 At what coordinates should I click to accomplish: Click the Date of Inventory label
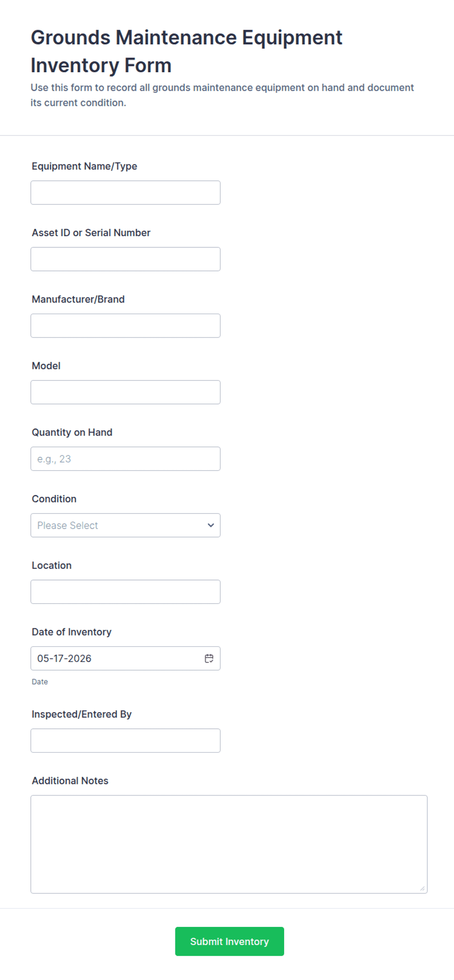[72, 632]
